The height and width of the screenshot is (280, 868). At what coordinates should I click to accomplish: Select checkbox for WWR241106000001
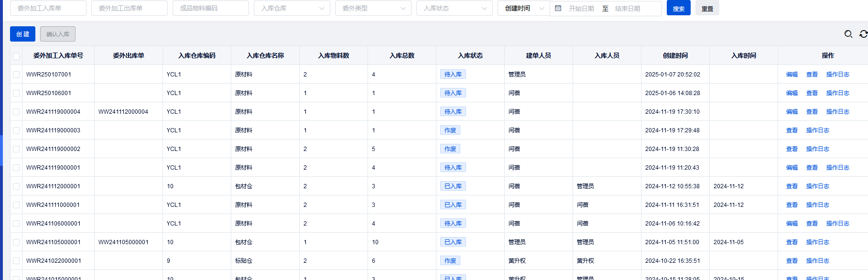pyautogui.click(x=16, y=224)
